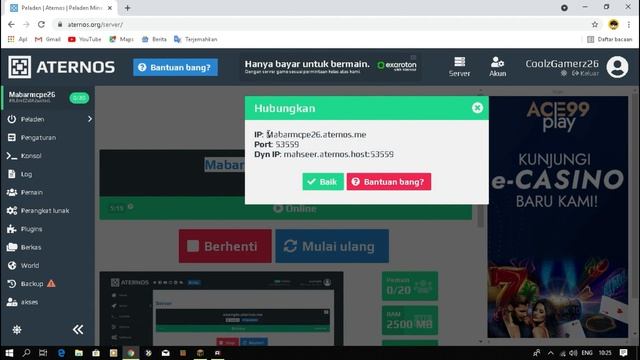
Task: Expand the Peladen chevron arrow
Action: (x=90, y=119)
